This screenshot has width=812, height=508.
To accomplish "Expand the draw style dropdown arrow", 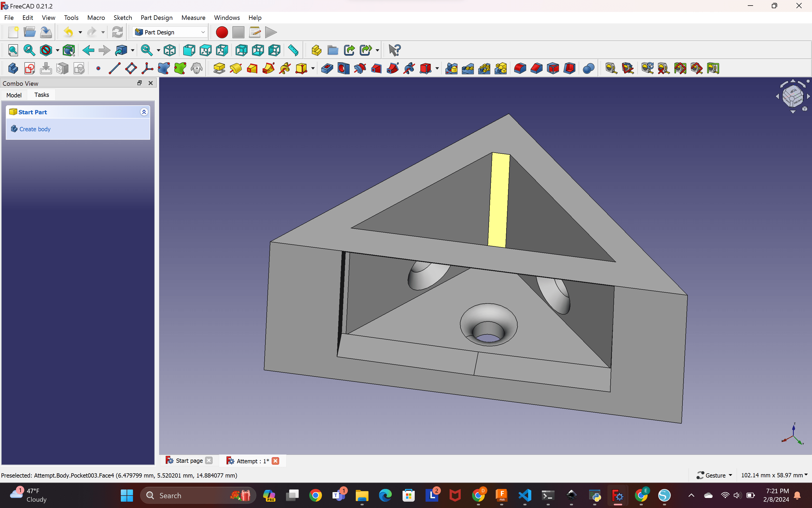I will click(x=57, y=50).
